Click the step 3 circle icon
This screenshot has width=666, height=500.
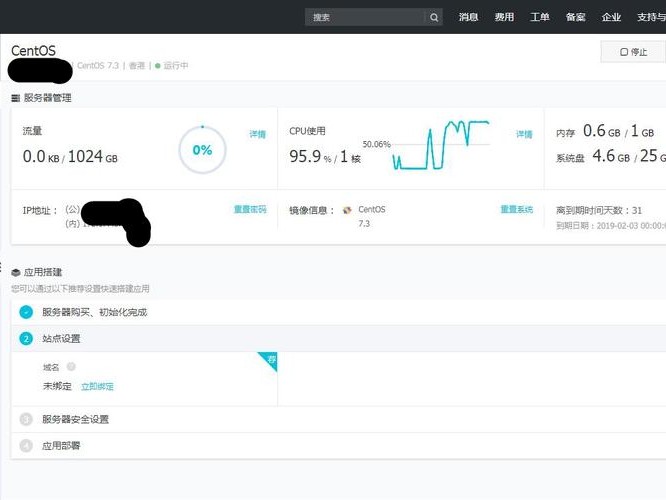26,419
